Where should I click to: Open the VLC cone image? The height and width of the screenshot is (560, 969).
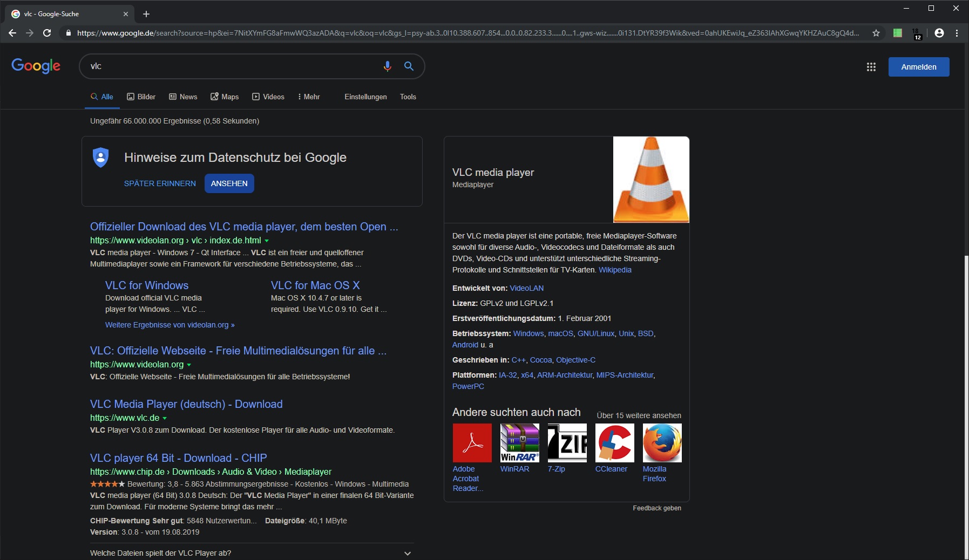point(651,180)
